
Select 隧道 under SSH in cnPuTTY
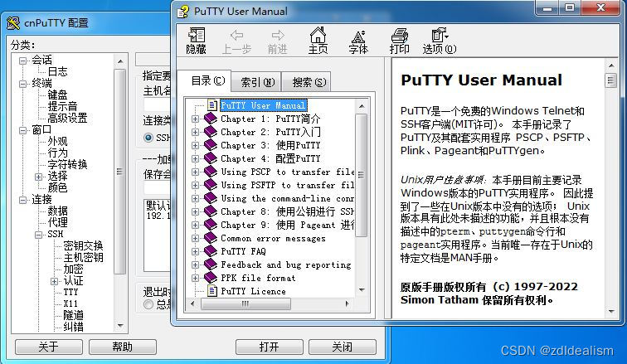pyautogui.click(x=74, y=315)
